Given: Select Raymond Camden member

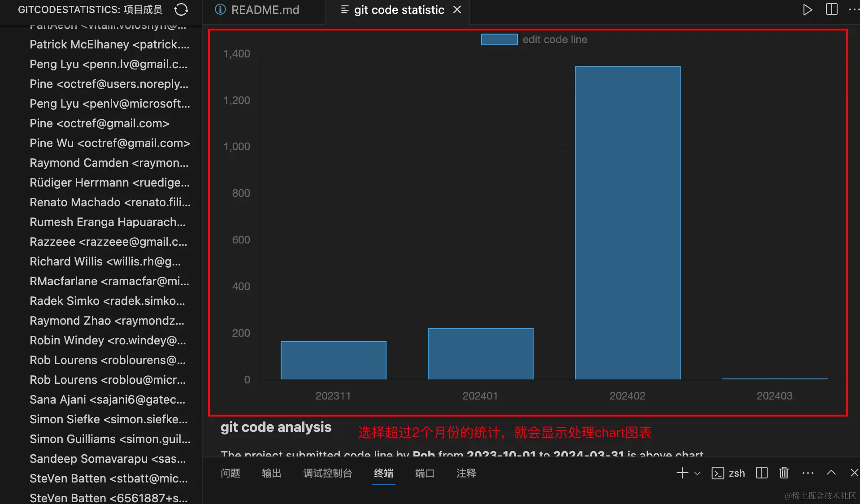Looking at the screenshot, I should (x=101, y=163).
